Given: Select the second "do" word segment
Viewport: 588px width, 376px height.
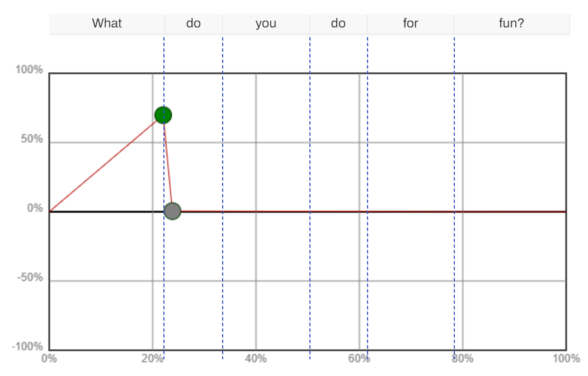Looking at the screenshot, I should coord(338,23).
